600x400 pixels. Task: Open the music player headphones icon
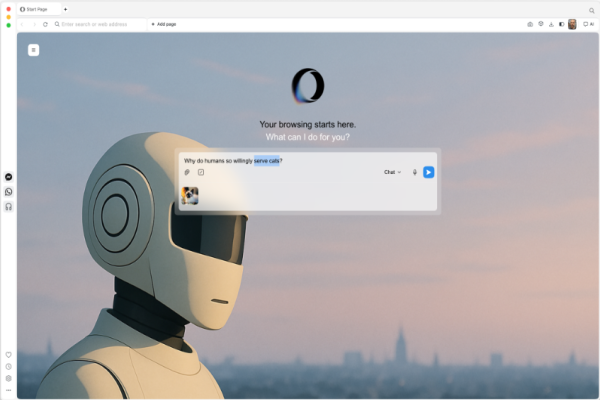[x=8, y=206]
